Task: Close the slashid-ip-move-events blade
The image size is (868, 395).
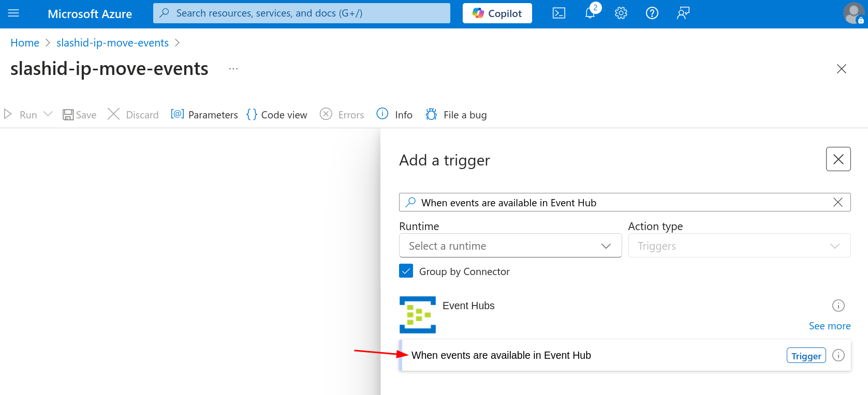Action: (x=842, y=69)
